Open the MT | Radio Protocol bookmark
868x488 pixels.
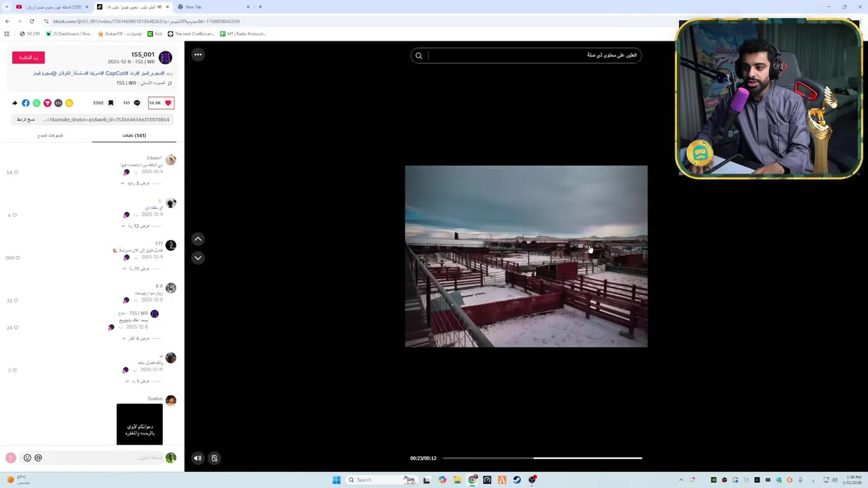243,33
